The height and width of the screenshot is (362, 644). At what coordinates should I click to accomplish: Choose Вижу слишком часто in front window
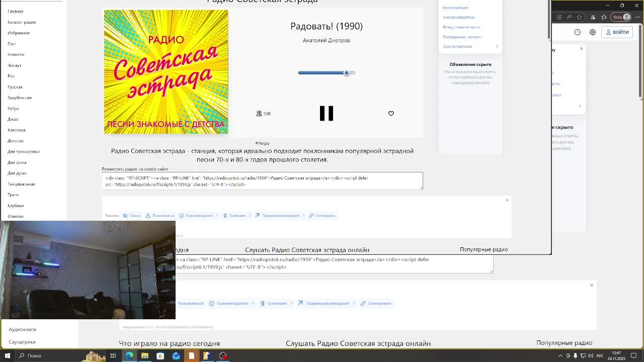pyautogui.click(x=461, y=27)
